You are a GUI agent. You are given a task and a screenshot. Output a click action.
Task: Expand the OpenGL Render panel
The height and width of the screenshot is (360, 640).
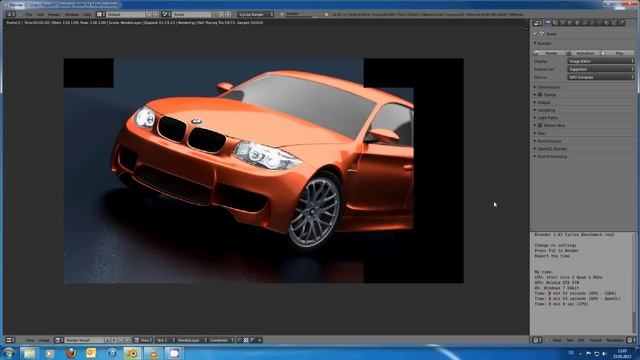(x=551, y=149)
